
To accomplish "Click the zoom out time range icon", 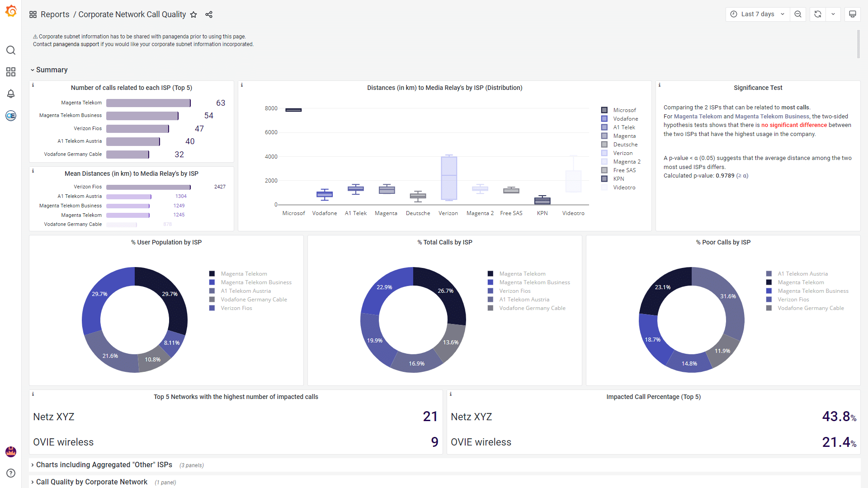I will [798, 14].
